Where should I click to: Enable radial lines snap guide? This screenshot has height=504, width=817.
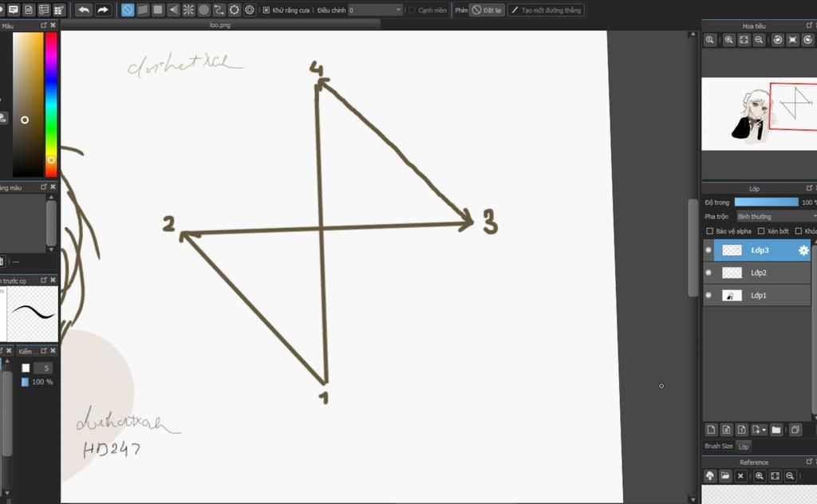coord(188,10)
